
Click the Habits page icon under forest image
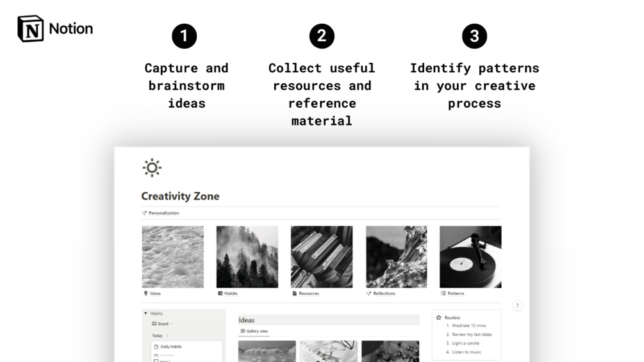coord(220,293)
